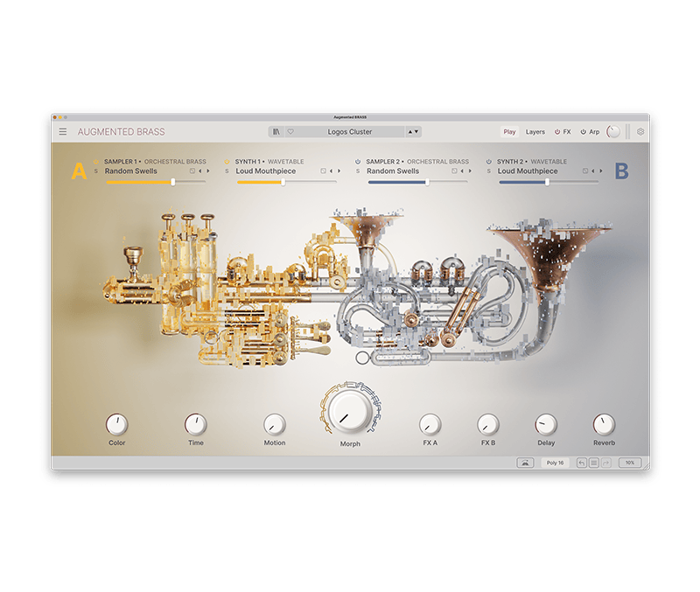Viewport: 700px width, 592px height.
Task: Click the Synth 1 Loud Mouthpiece name
Action: click(x=266, y=171)
